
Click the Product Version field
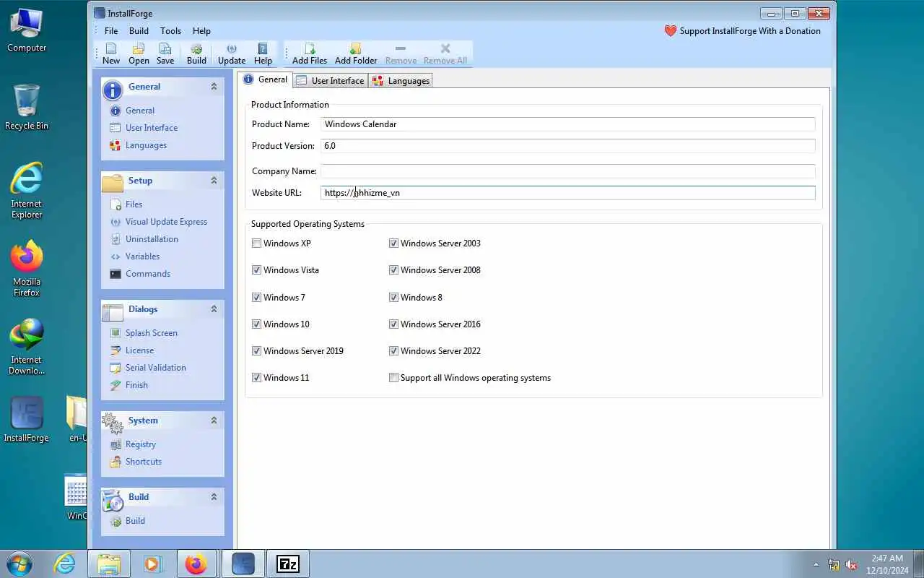(x=567, y=146)
